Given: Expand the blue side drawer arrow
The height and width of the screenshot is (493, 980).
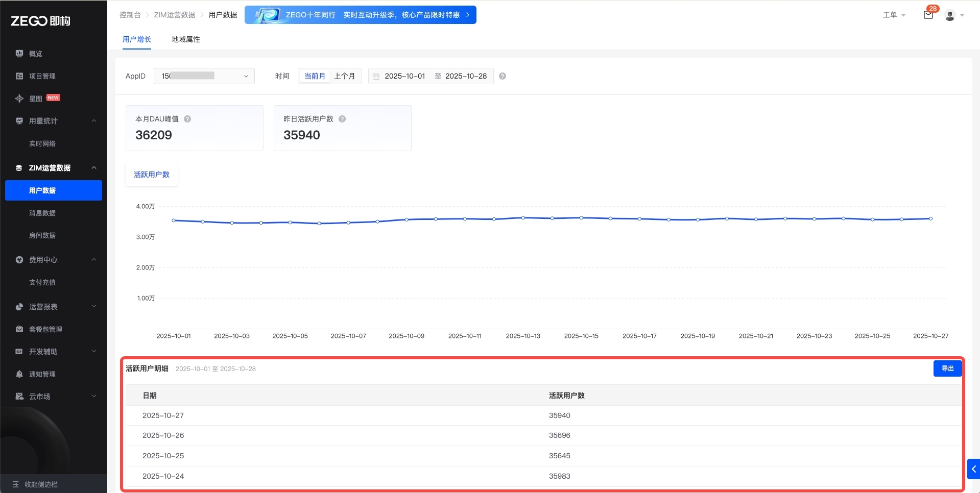Looking at the screenshot, I should (973, 469).
